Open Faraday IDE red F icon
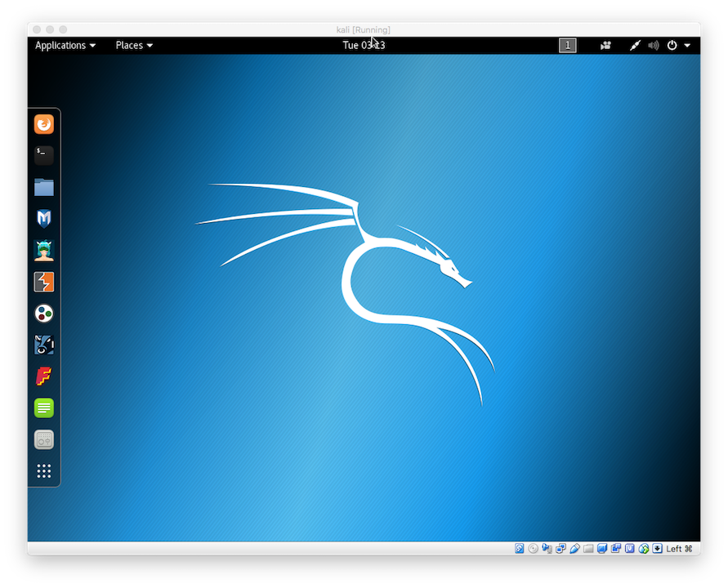 (44, 376)
